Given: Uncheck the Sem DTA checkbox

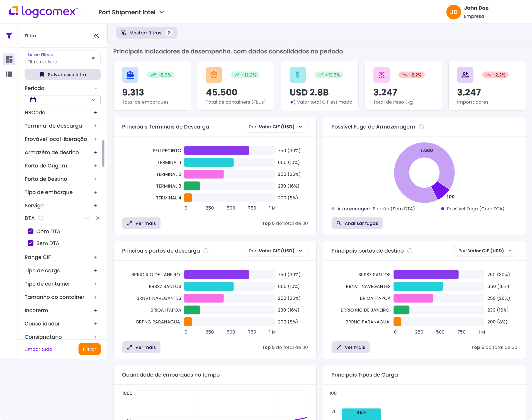Looking at the screenshot, I should tap(31, 243).
